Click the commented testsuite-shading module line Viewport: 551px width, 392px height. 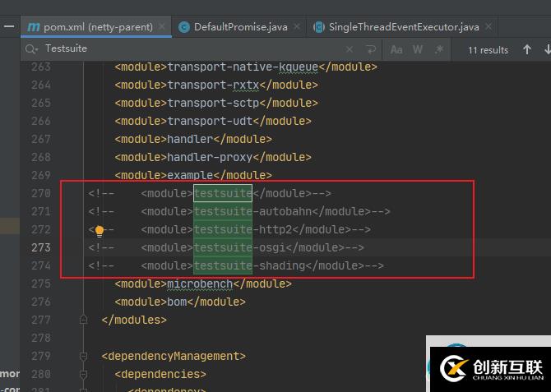coord(236,266)
